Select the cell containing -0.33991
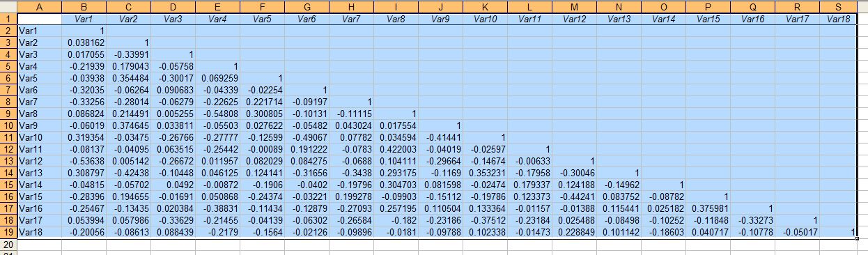This screenshot has height=255, width=868. coord(128,54)
